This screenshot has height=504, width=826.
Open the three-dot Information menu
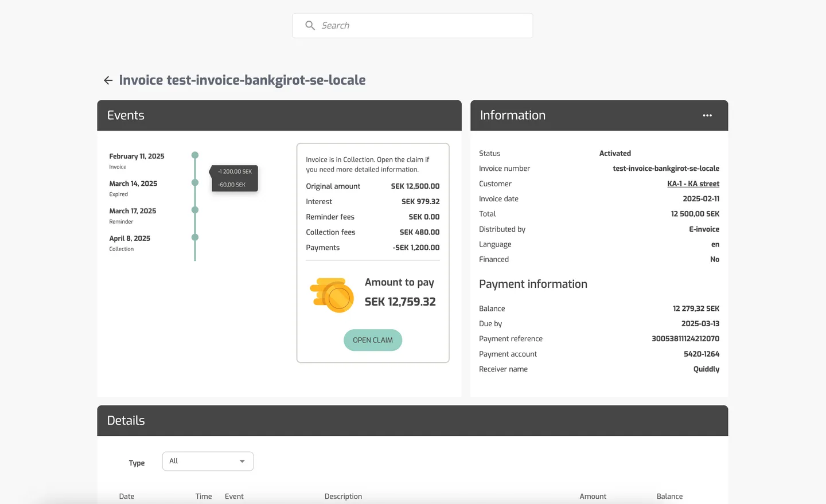click(707, 115)
